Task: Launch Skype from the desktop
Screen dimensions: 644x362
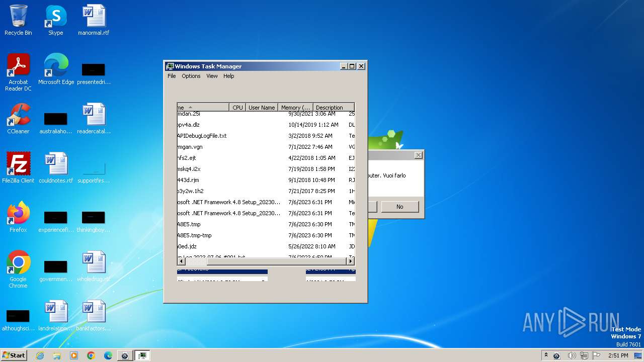Action: [x=55, y=20]
